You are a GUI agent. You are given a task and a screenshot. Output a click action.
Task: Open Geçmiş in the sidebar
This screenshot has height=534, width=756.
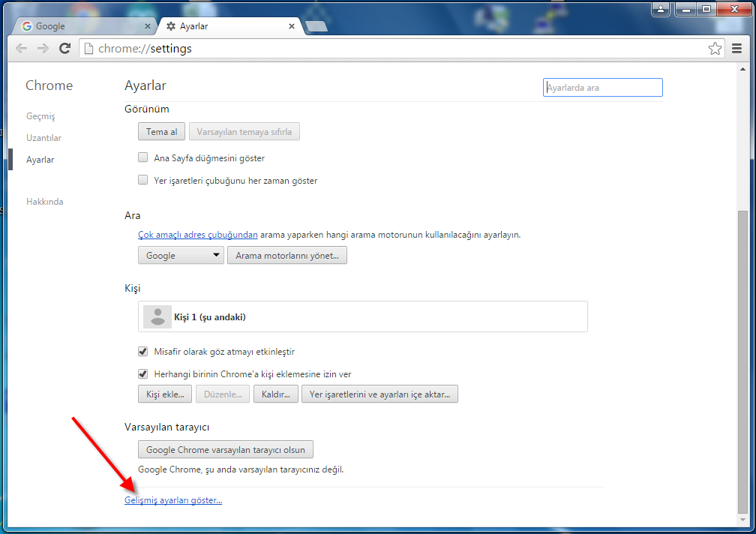pos(40,116)
